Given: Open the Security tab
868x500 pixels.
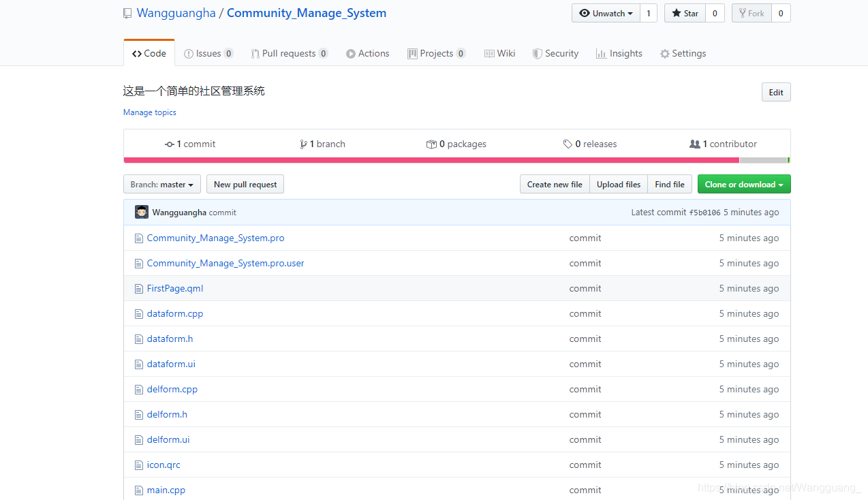Looking at the screenshot, I should (x=556, y=53).
